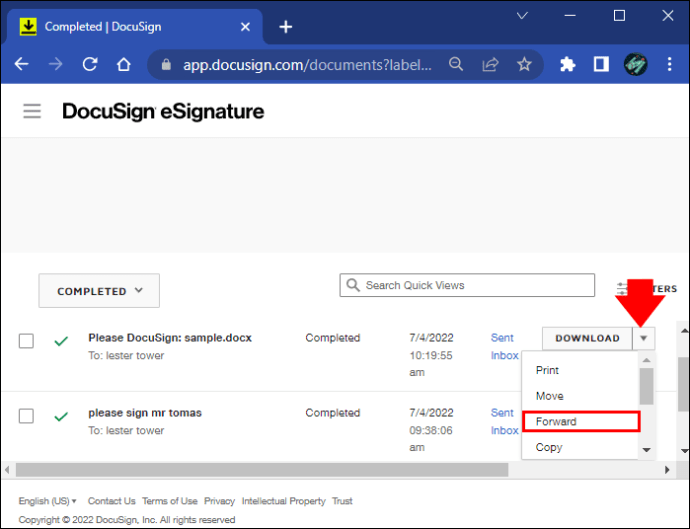
Task: Choose Copy from the dropdown menu
Action: (x=549, y=447)
